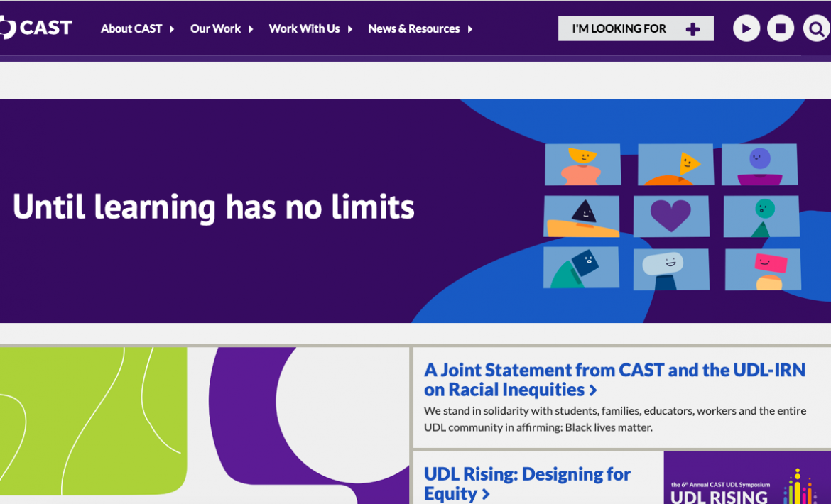Click the Until learning has no limits heading
The height and width of the screenshot is (504, 831).
pos(214,207)
